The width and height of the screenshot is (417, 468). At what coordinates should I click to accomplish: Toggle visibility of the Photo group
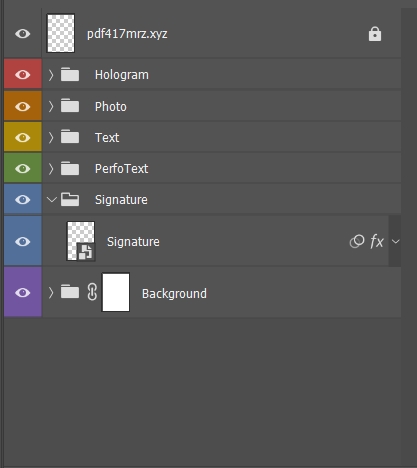click(x=23, y=106)
